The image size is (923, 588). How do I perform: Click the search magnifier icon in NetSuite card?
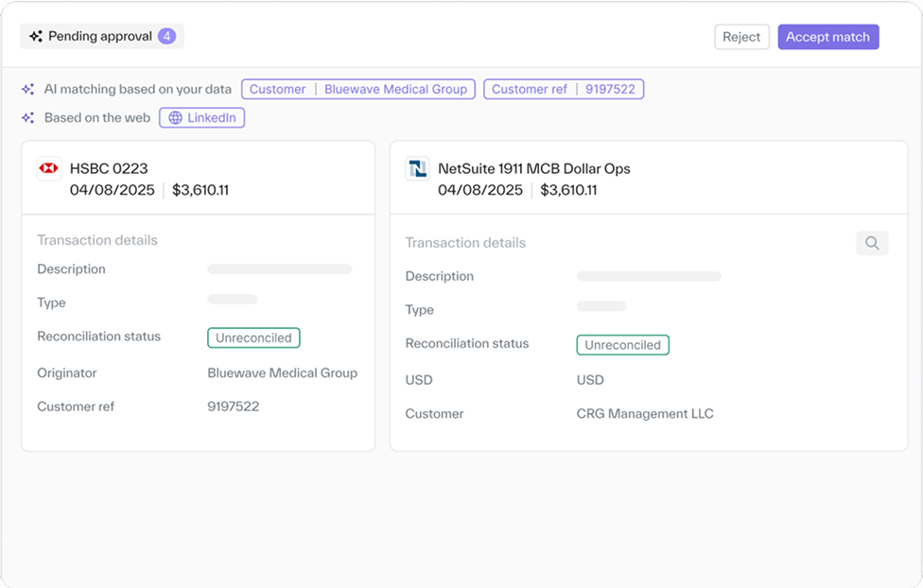(x=872, y=243)
